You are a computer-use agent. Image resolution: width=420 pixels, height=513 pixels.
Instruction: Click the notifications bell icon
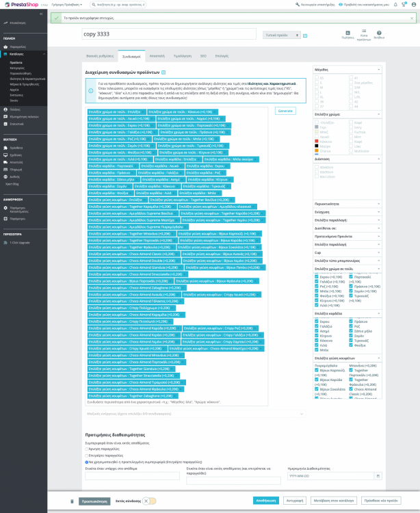point(395,5)
